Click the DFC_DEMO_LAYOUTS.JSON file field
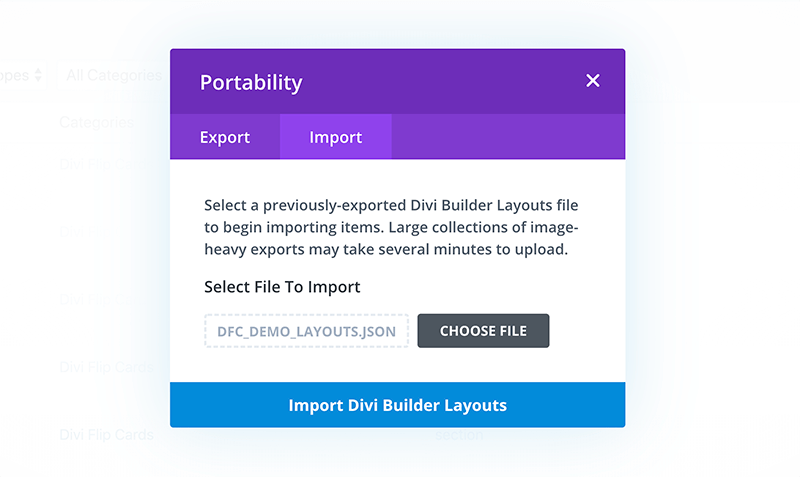The width and height of the screenshot is (800, 477). pyautogui.click(x=307, y=331)
